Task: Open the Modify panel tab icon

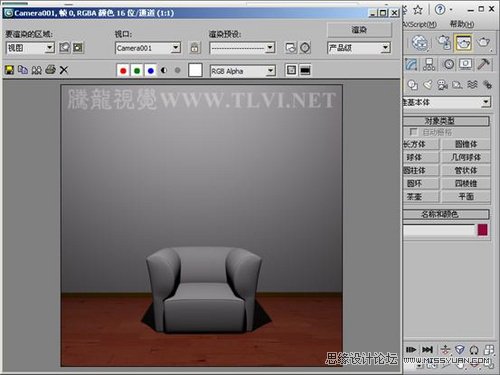Action: point(411,64)
